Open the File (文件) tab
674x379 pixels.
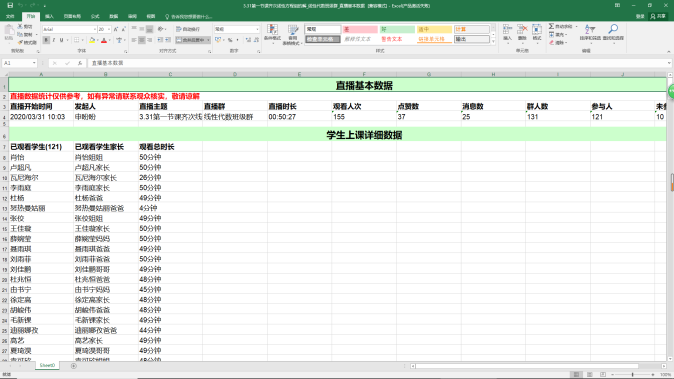pyautogui.click(x=10, y=16)
